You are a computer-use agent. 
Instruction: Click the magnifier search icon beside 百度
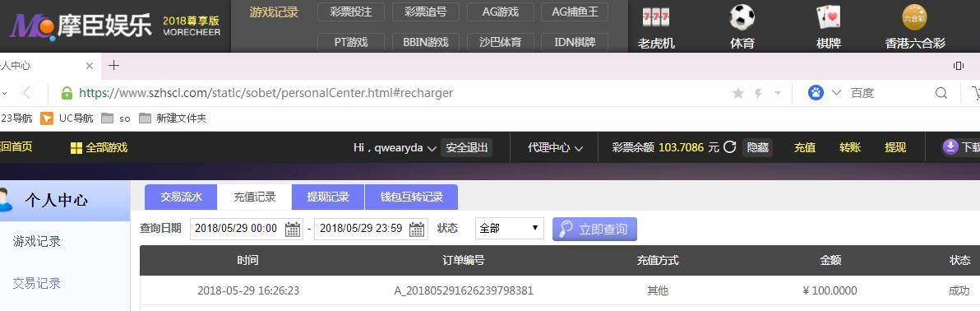941,93
